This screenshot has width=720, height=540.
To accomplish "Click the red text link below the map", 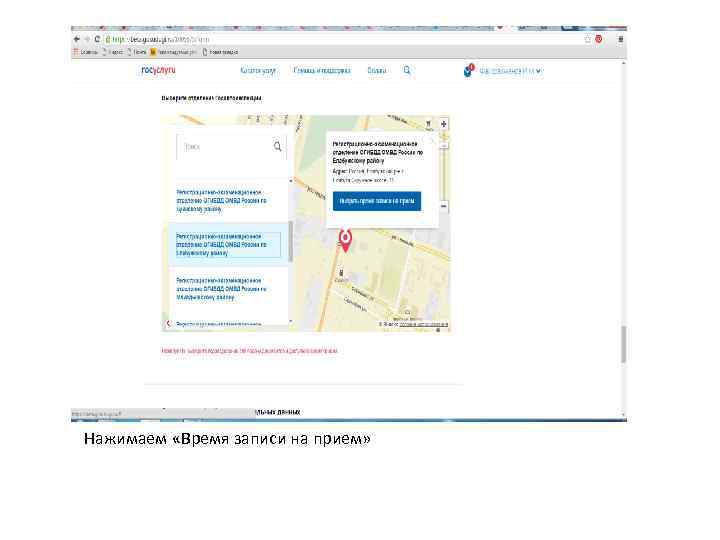I will pyautogui.click(x=249, y=351).
